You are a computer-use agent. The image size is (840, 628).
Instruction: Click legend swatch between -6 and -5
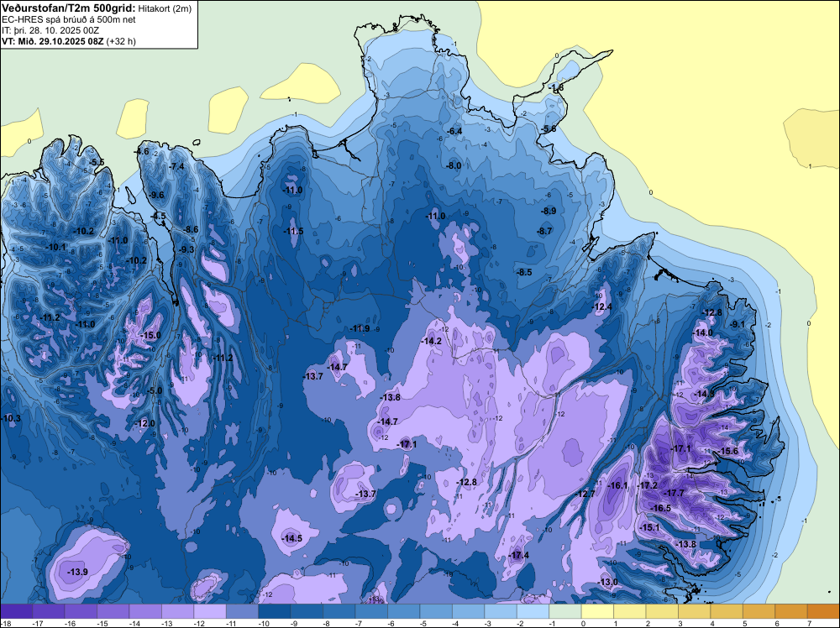point(404,611)
